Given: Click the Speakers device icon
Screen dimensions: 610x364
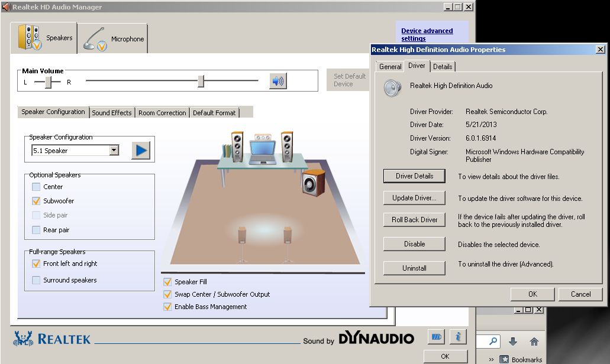Looking at the screenshot, I should (29, 38).
